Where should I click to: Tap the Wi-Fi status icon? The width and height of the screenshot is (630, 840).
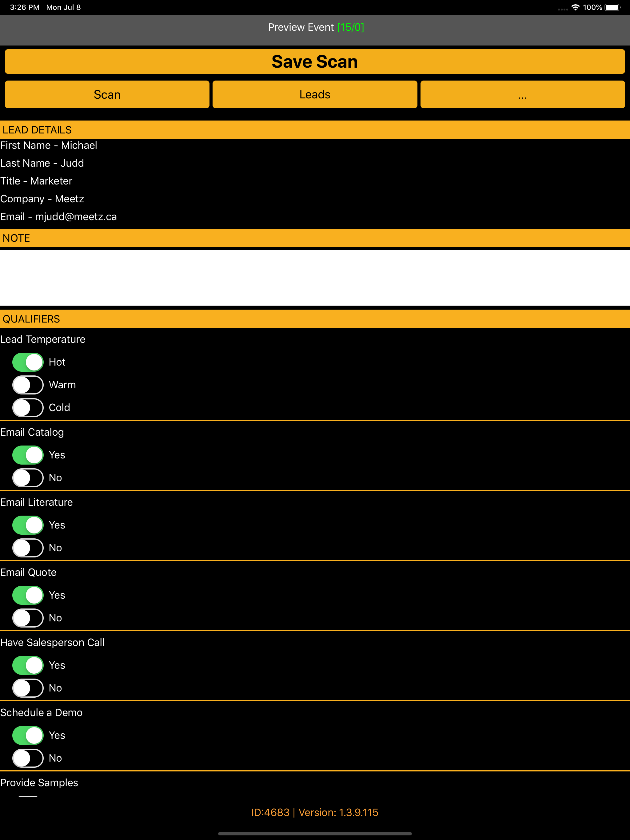point(575,7)
